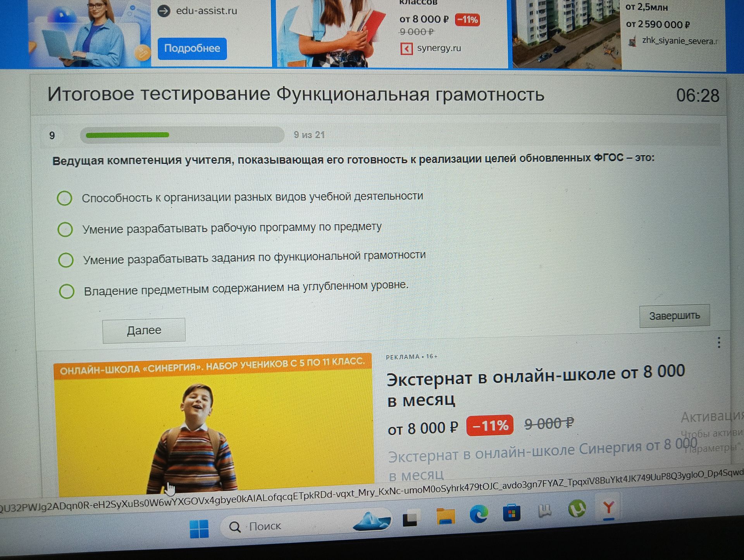Choose 'Умение разрабатывать задания по функциональной грамотности'
Viewport: 744px width, 560px height.
click(x=66, y=260)
